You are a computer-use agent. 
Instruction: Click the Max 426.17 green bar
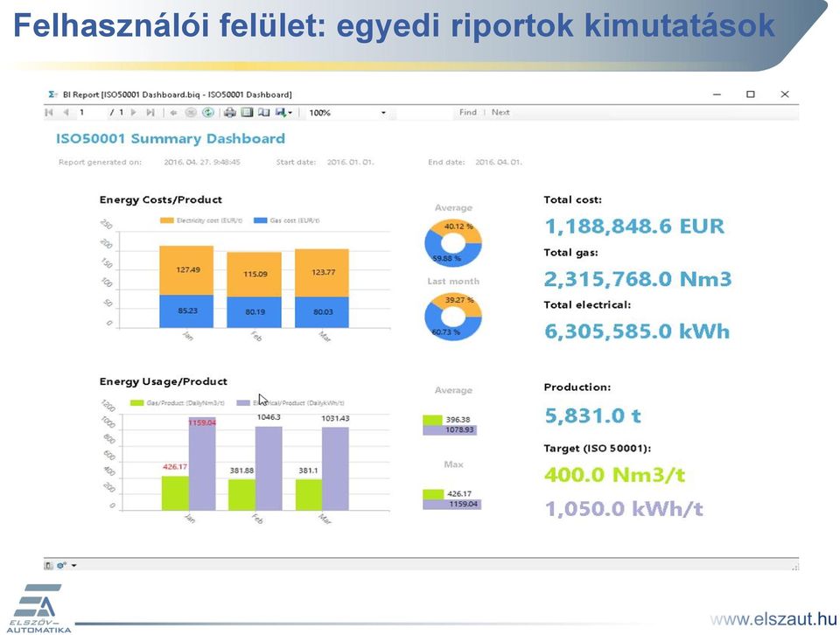coord(434,494)
